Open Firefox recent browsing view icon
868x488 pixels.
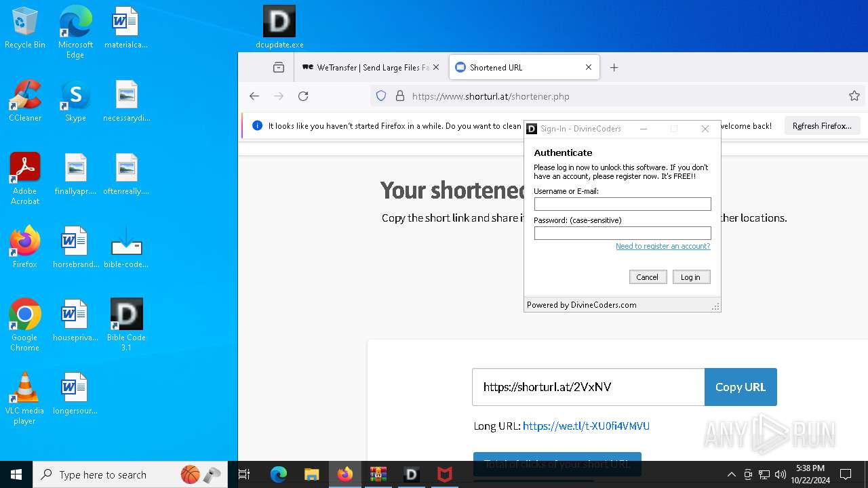coord(279,67)
